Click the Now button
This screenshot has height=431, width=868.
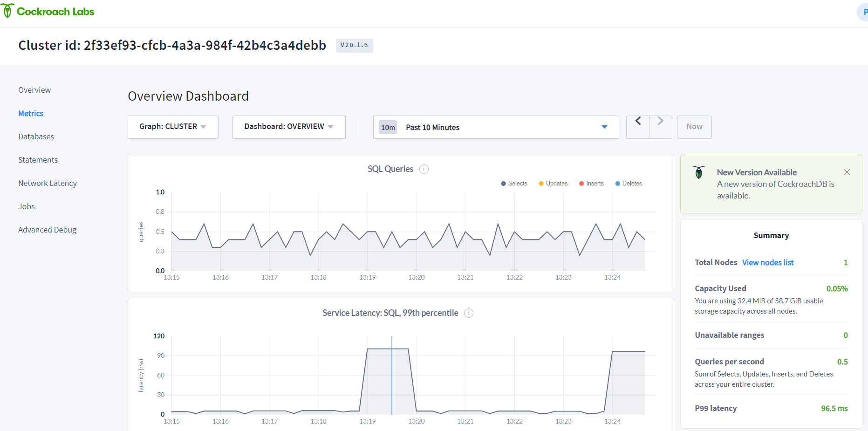(694, 127)
